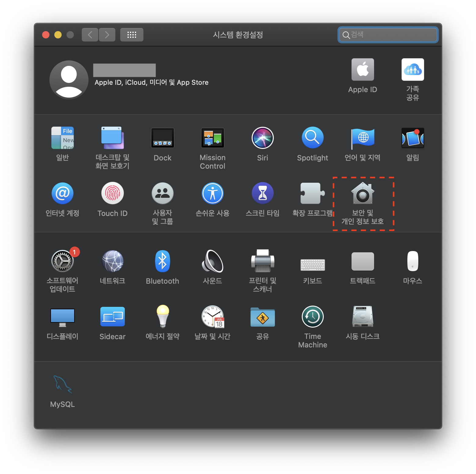Open 시동 디스크 preferences
The image size is (476, 474).
pyautogui.click(x=363, y=317)
